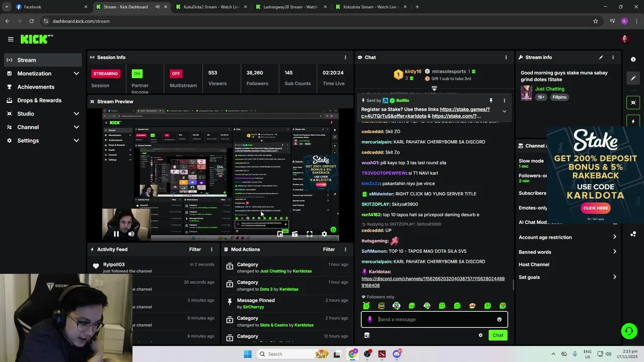Open Dota 2 from the taskbar

pyautogui.click(x=382, y=354)
